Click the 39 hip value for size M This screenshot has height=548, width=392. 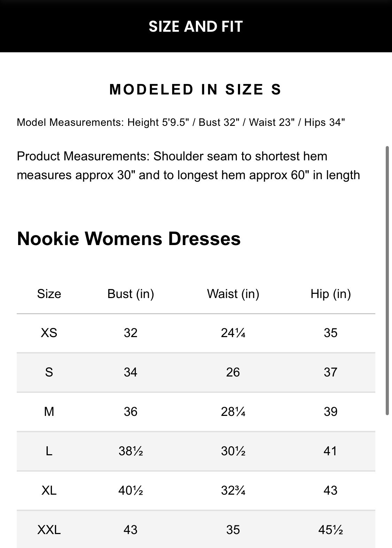pyautogui.click(x=330, y=412)
